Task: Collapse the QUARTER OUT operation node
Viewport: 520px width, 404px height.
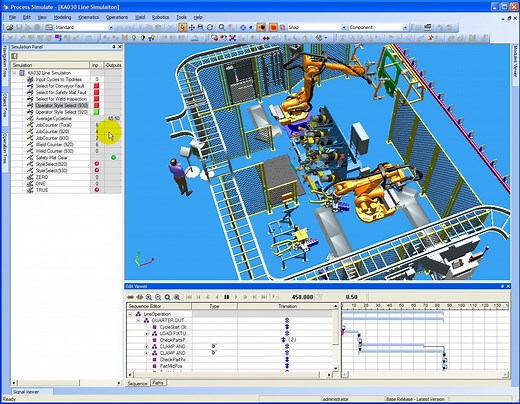Action: click(x=138, y=320)
